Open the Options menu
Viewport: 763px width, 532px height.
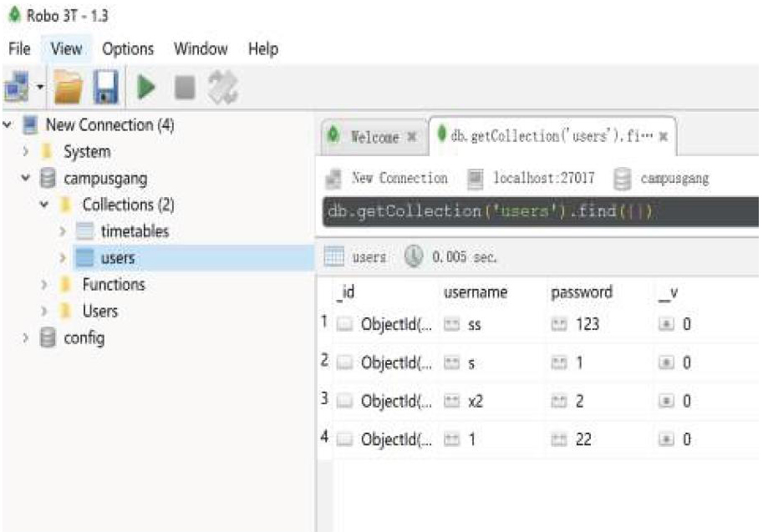pos(128,48)
